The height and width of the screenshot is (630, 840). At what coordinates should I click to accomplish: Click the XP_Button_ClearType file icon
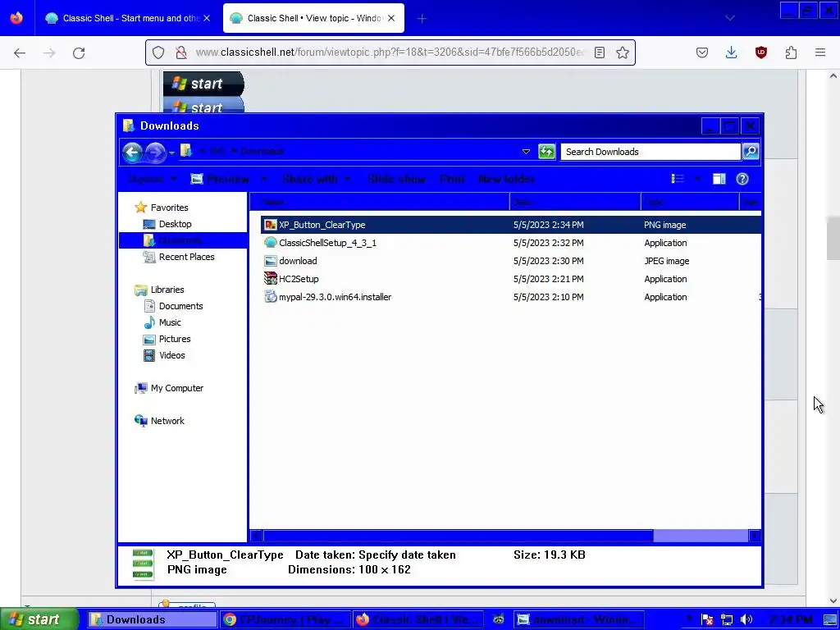point(271,225)
